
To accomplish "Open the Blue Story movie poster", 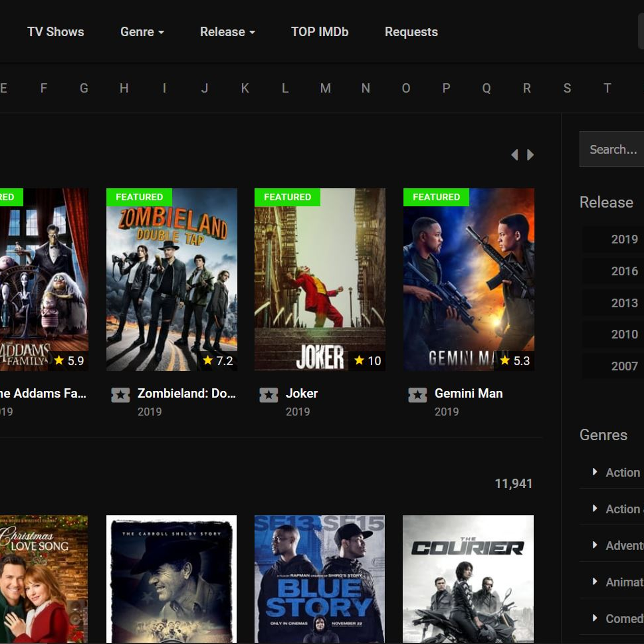I will point(320,579).
